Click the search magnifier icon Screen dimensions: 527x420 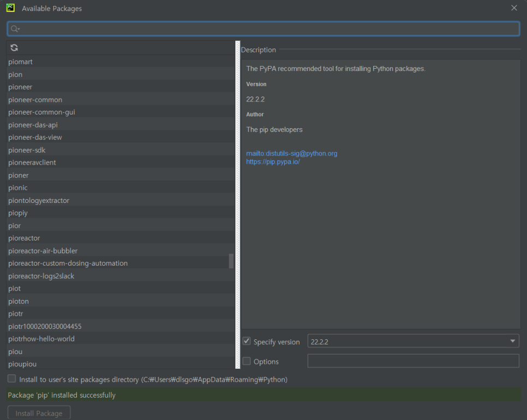pos(14,29)
